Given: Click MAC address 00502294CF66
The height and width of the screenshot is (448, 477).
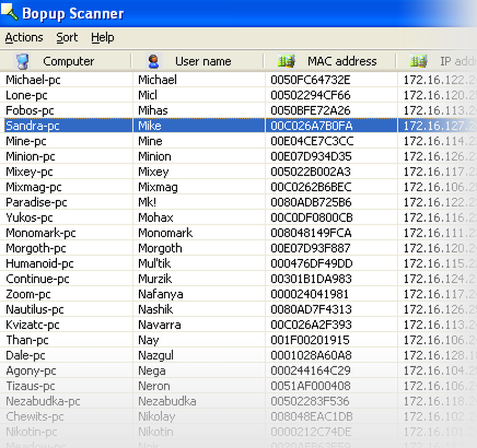Looking at the screenshot, I should [311, 95].
